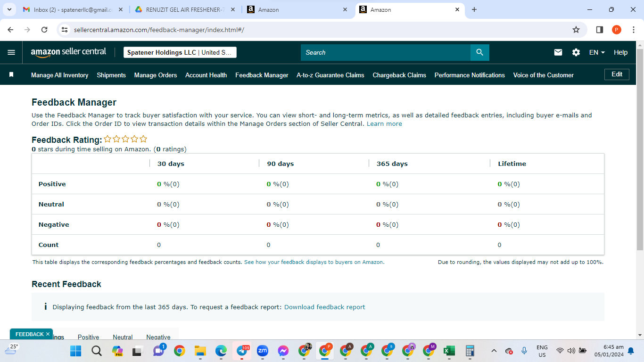Click the Edit button for navigation bookmarks

(617, 74)
